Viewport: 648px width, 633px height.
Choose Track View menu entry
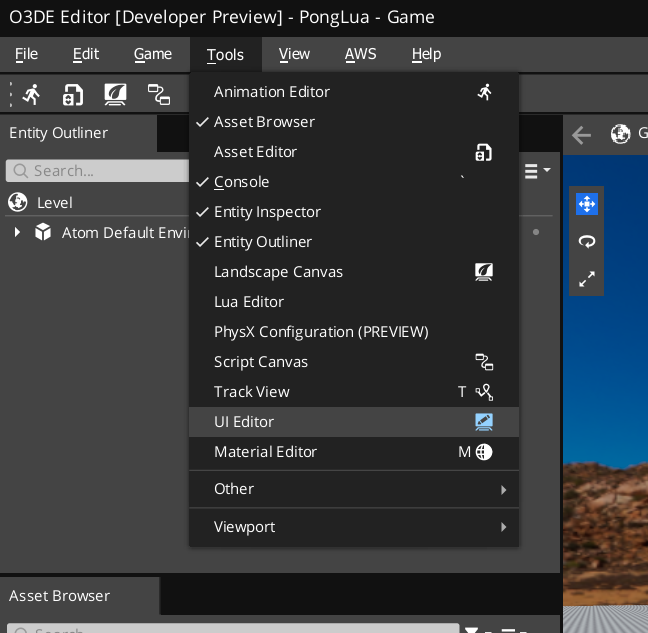coord(354,392)
